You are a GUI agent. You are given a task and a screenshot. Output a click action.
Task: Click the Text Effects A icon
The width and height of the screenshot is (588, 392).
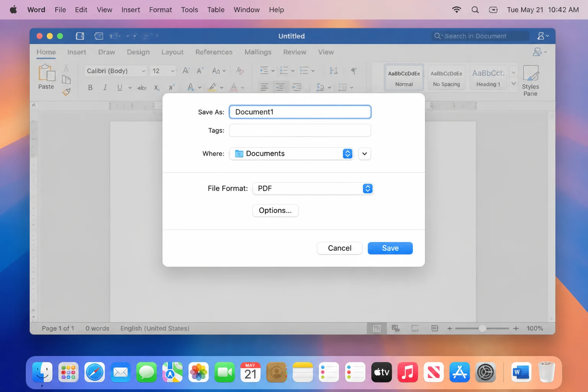pyautogui.click(x=190, y=87)
